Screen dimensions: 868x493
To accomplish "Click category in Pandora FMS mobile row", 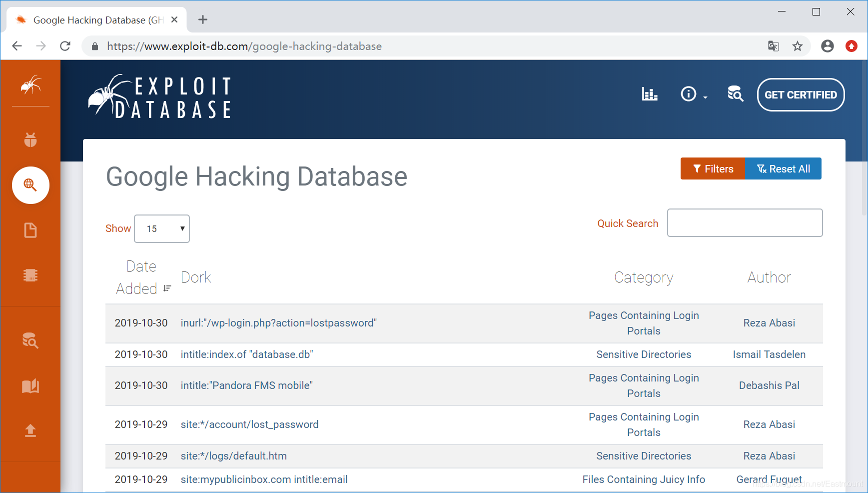I will click(644, 385).
